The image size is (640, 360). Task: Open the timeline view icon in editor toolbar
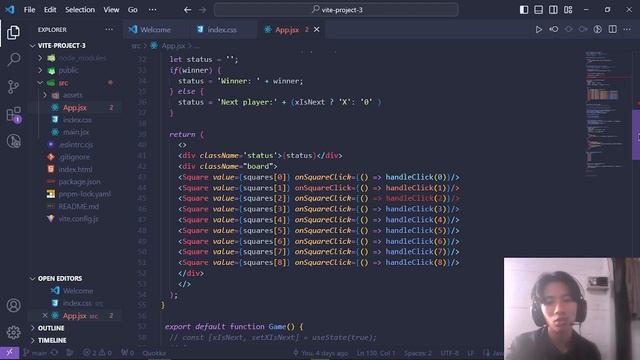[598, 29]
